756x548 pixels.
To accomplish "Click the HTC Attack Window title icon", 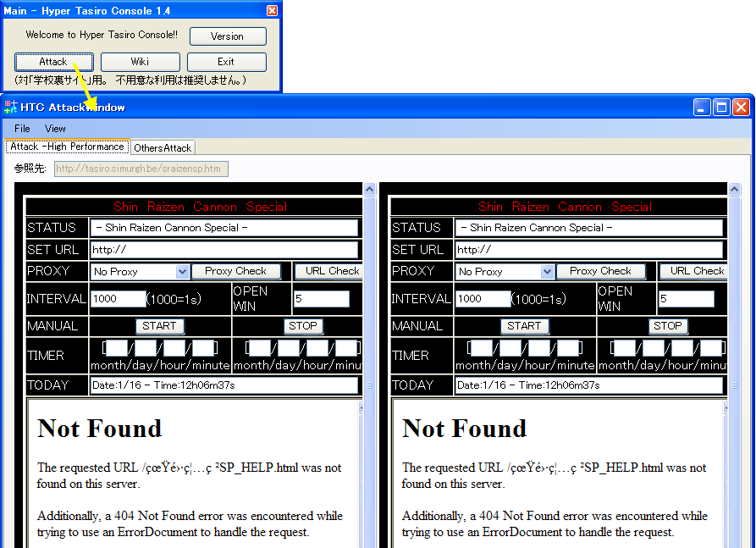I will [11, 107].
